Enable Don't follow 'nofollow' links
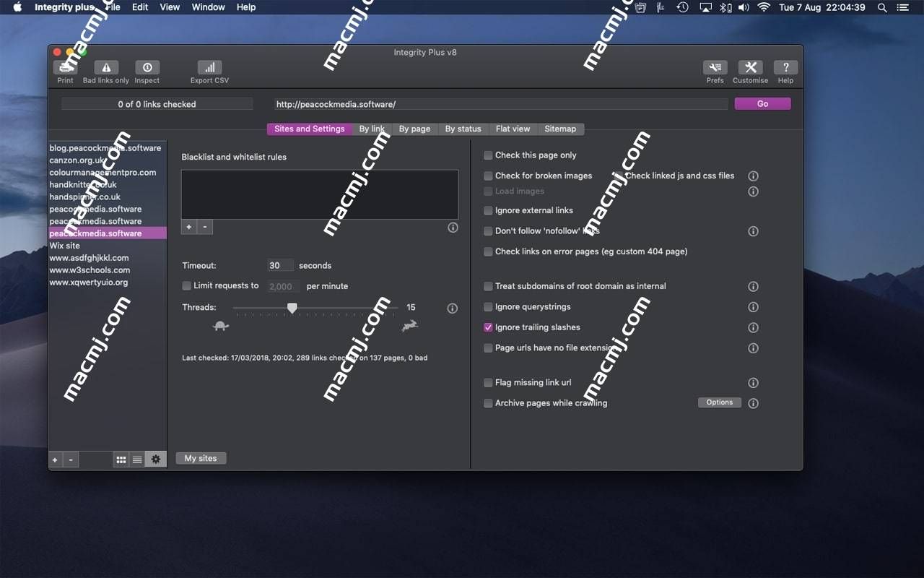This screenshot has height=578, width=924. (489, 231)
